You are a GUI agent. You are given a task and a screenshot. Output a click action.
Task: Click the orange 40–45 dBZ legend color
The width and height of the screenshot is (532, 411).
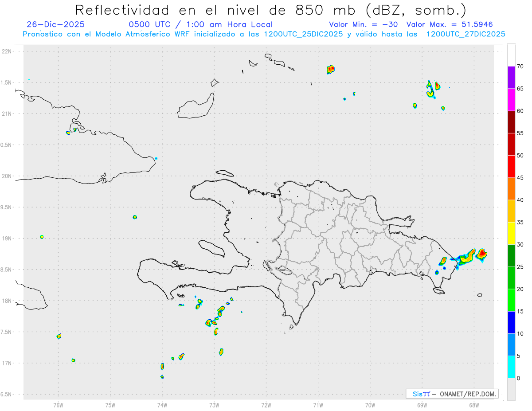coord(511,189)
